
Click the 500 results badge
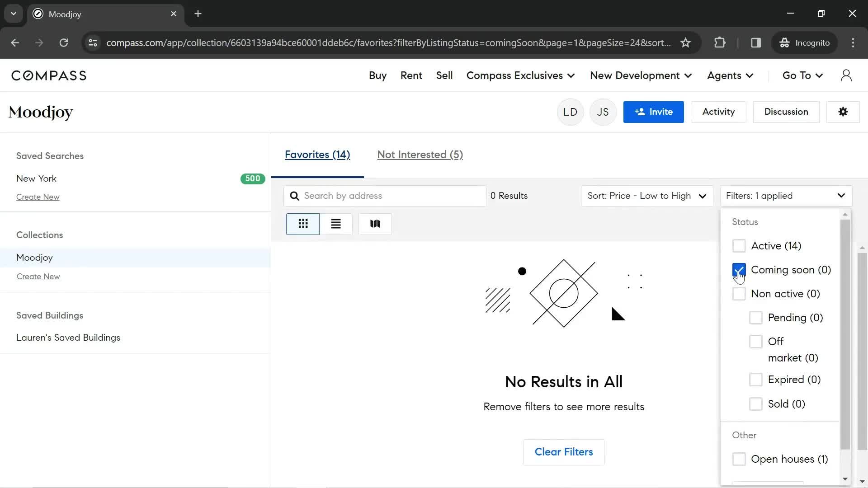(x=253, y=178)
